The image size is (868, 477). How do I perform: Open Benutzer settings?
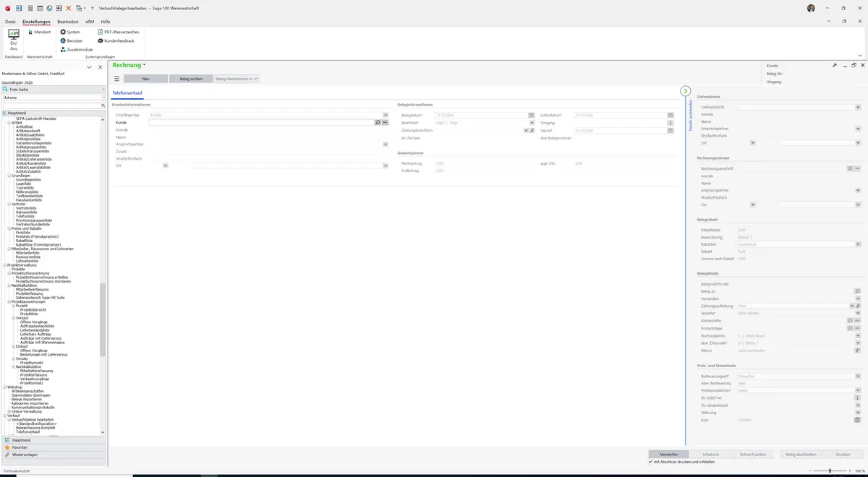[72, 41]
